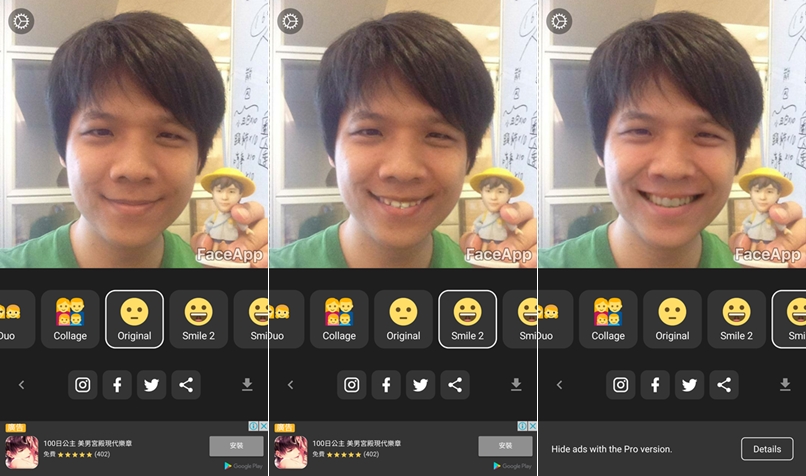This screenshot has height=476, width=806.
Task: Tap the ad game thumbnail in middle screenshot
Action: coord(290,452)
